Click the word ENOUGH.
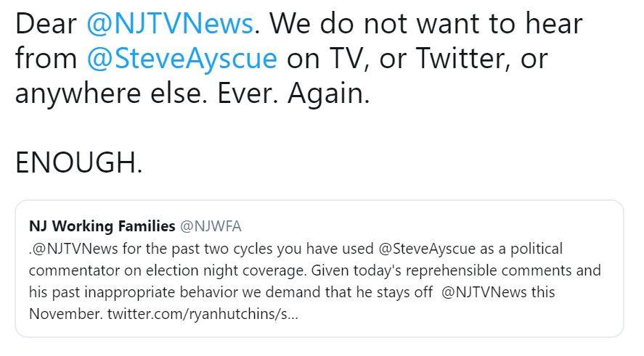This screenshot has width=644, height=356. point(79,162)
